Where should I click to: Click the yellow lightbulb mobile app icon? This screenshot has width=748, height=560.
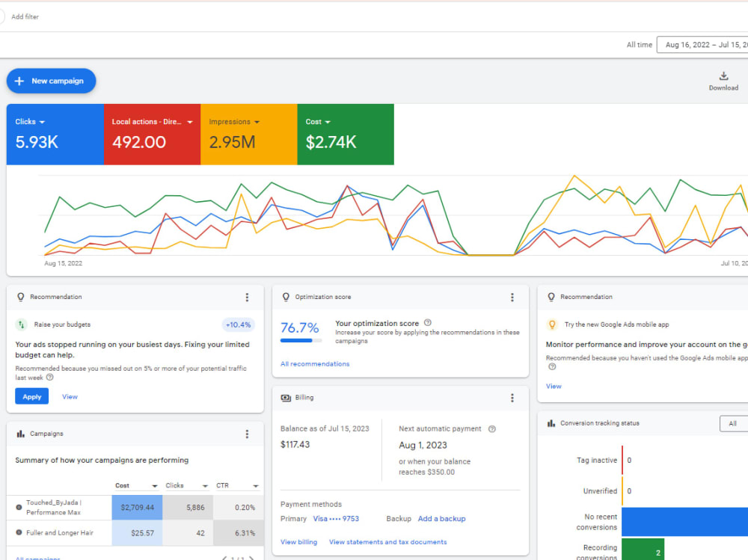(552, 324)
